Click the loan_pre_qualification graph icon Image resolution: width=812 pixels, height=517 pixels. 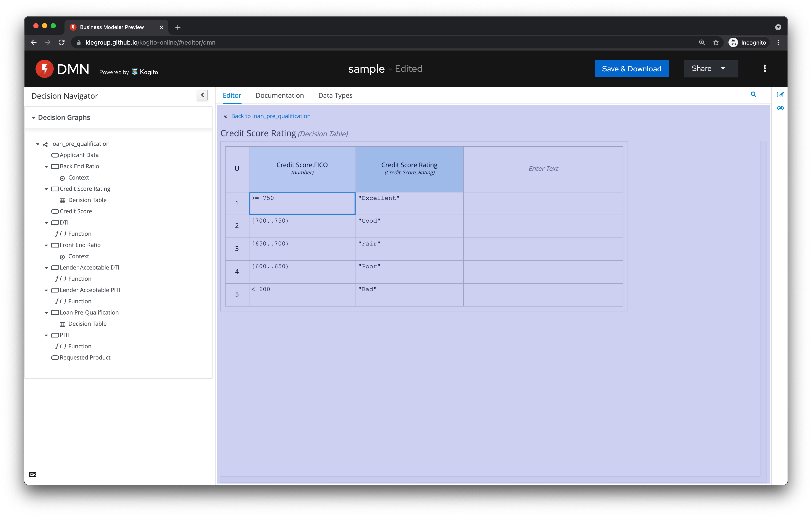pos(45,144)
